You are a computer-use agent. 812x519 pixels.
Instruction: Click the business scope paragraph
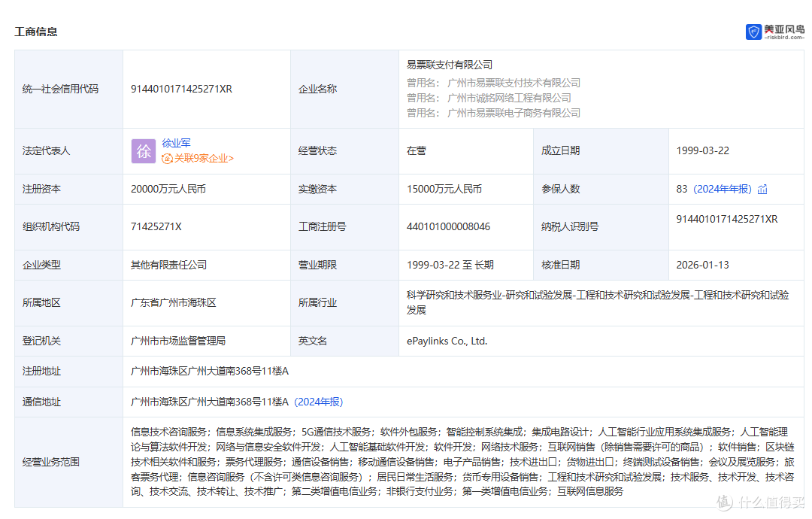[462, 462]
